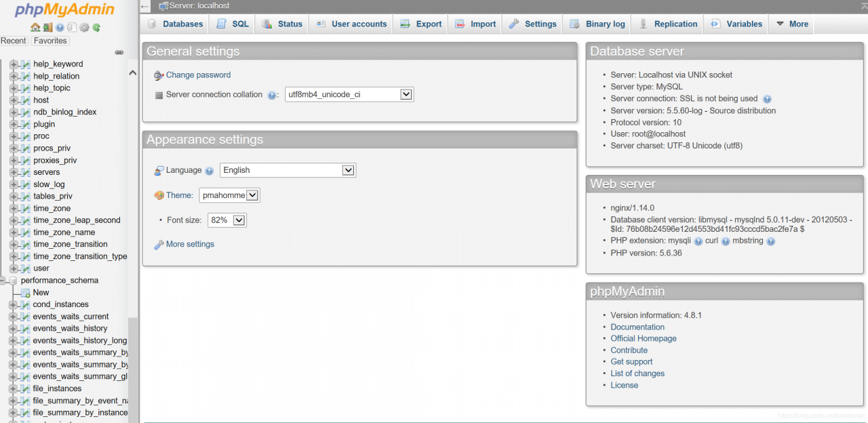868x423 pixels.
Task: Click the plugin table icon
Action: pyautogui.click(x=26, y=125)
